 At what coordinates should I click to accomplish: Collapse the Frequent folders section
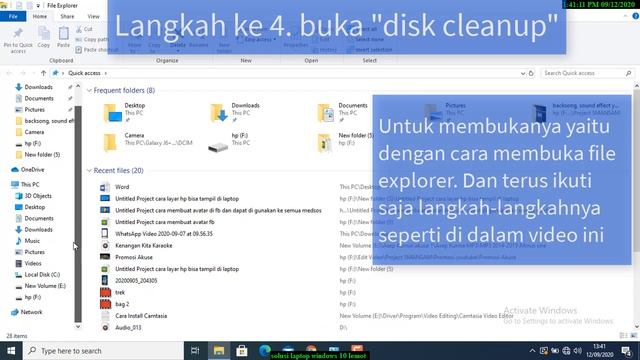coord(89,91)
